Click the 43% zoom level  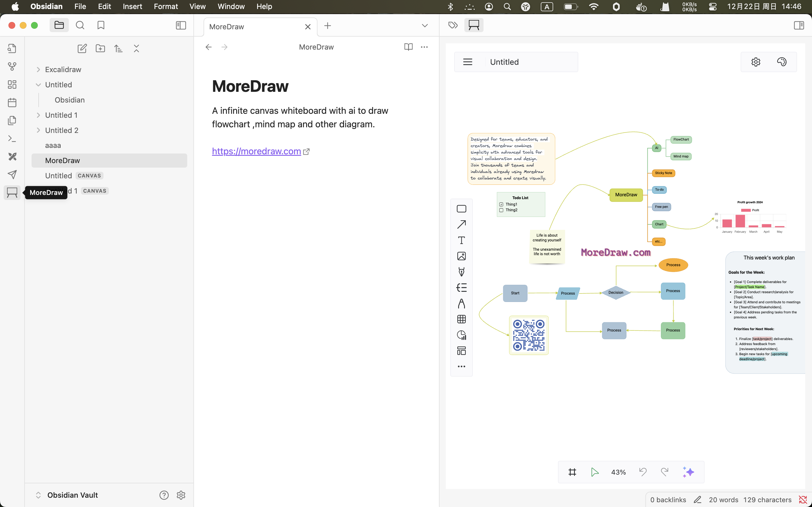[x=618, y=472]
